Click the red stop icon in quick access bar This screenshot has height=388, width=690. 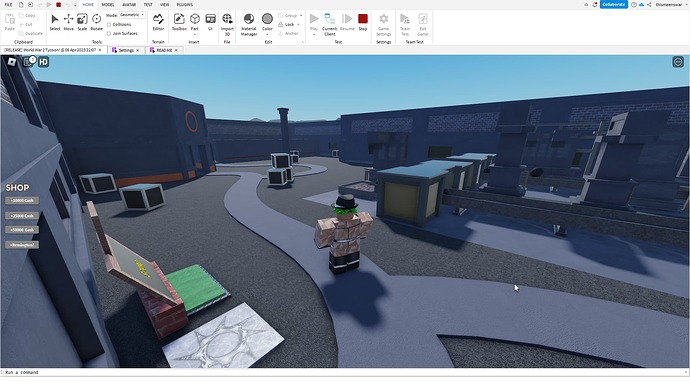[58, 4]
